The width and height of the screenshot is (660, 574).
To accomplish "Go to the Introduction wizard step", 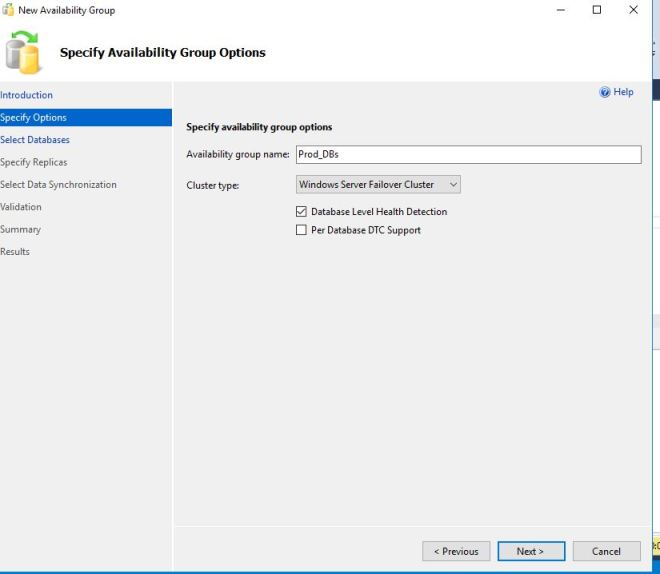I will click(x=27, y=95).
